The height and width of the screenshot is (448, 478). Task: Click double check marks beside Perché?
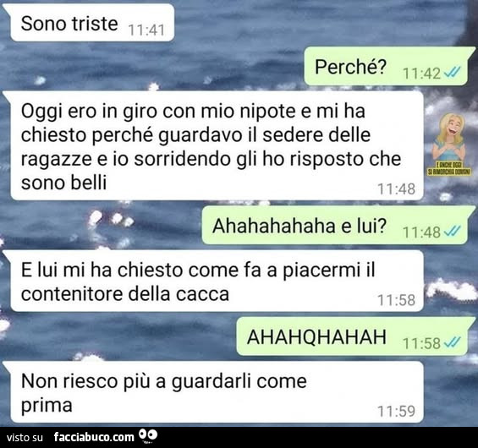pyautogui.click(x=452, y=72)
